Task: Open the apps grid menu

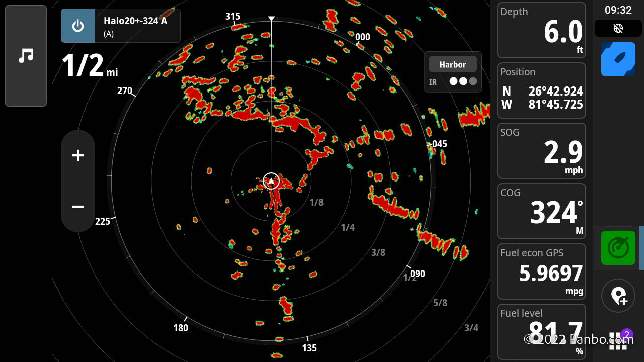Action: 618,340
